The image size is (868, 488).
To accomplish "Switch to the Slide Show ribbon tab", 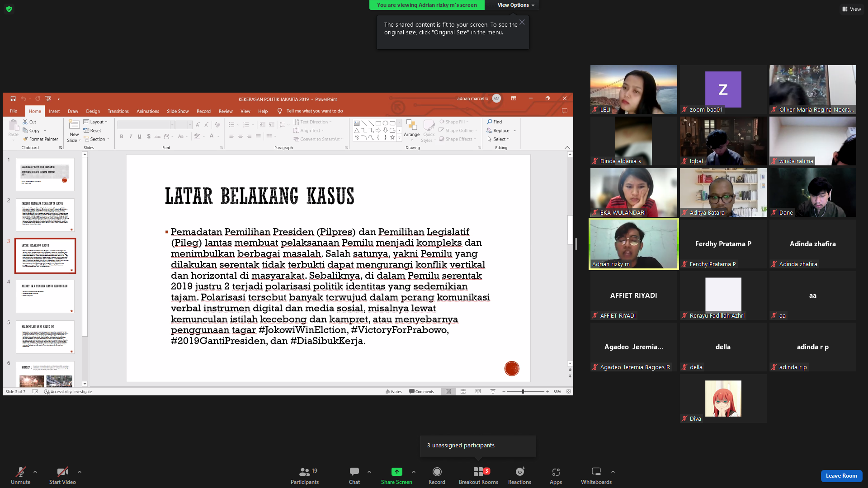I will click(x=178, y=111).
